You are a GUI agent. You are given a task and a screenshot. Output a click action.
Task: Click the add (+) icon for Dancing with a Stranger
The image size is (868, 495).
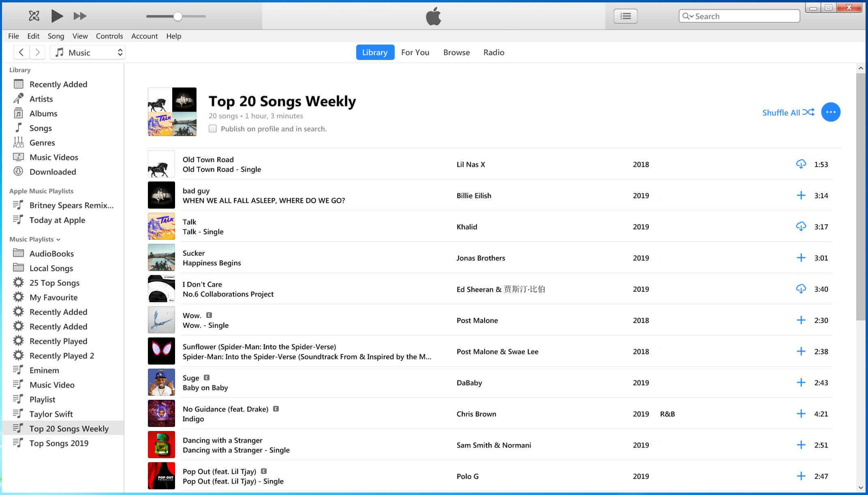coord(801,445)
